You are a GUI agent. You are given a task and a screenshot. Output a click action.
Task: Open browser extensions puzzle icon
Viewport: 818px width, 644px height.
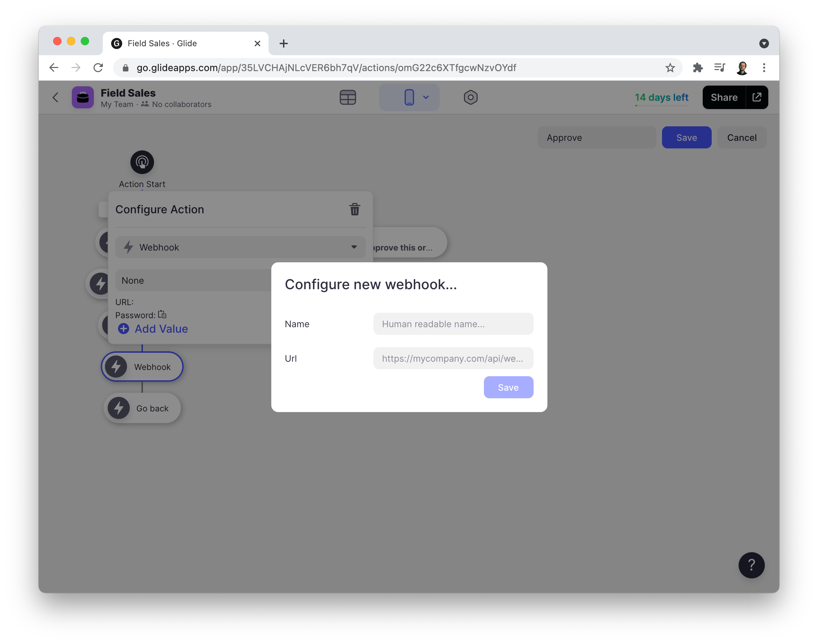697,68
